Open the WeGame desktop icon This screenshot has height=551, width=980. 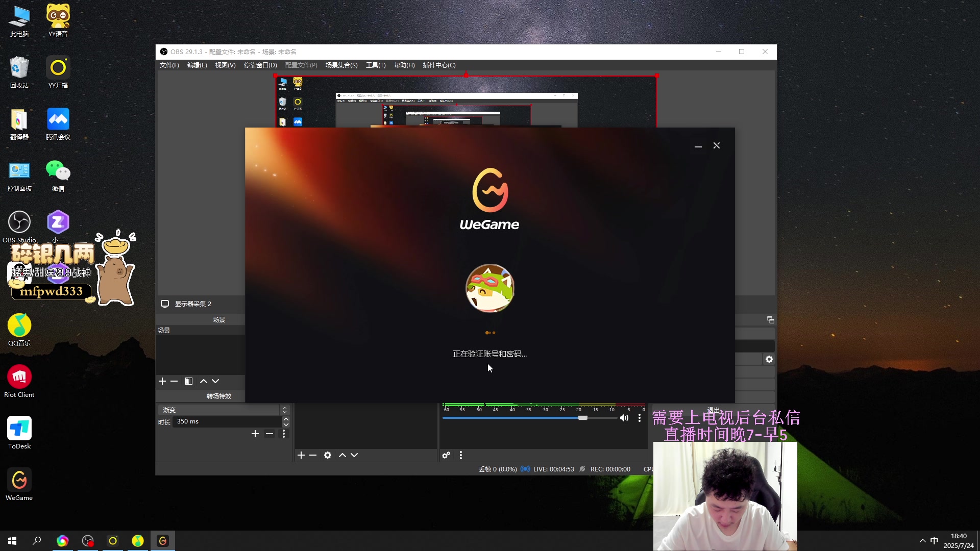19,485
